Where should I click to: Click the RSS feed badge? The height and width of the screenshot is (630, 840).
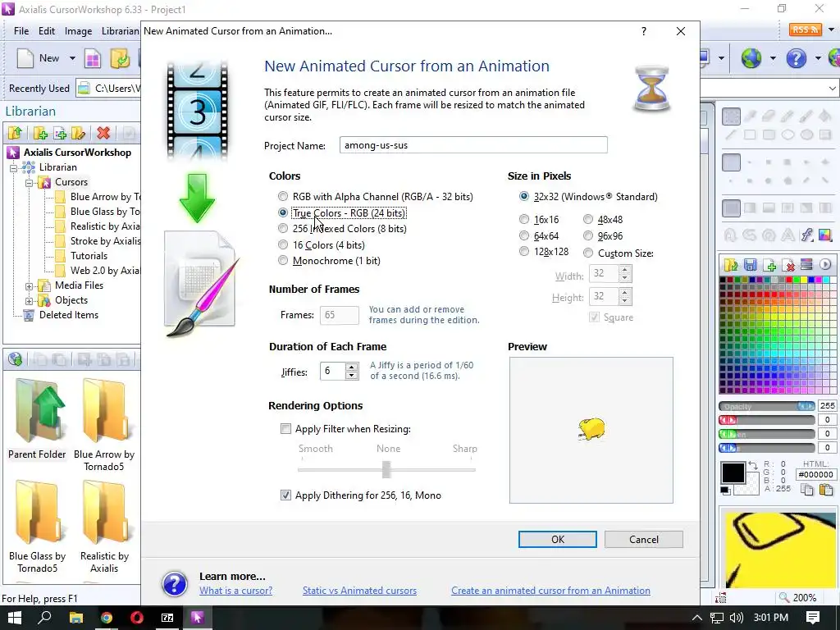pos(805,30)
